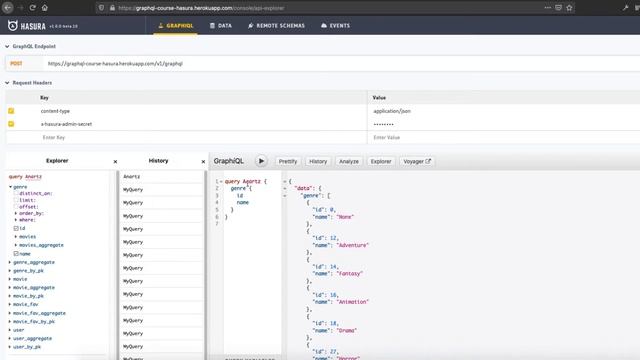Click the Analyze button

[349, 162]
